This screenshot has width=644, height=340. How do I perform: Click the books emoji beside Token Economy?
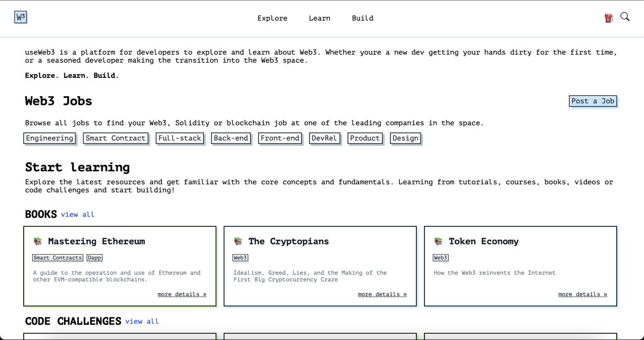(x=438, y=242)
